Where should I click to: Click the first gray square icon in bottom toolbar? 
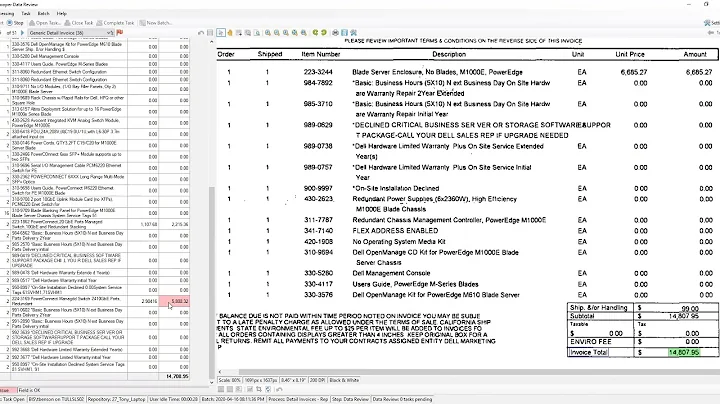[221, 389]
